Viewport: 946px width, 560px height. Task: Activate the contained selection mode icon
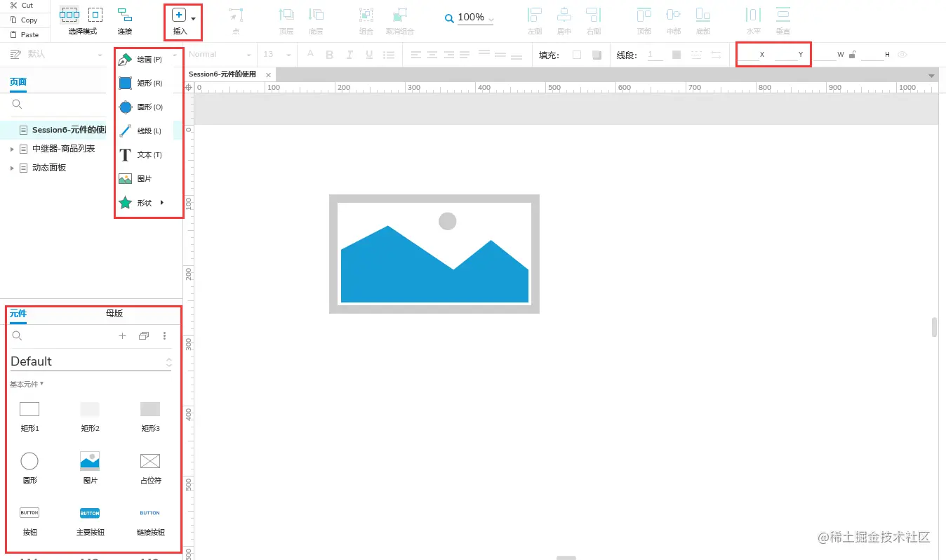(95, 14)
